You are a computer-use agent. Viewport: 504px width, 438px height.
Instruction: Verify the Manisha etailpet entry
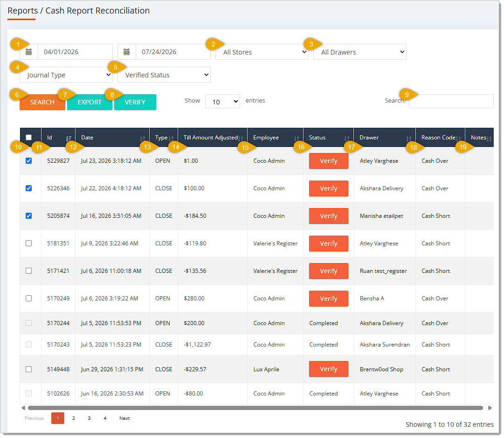(329, 216)
